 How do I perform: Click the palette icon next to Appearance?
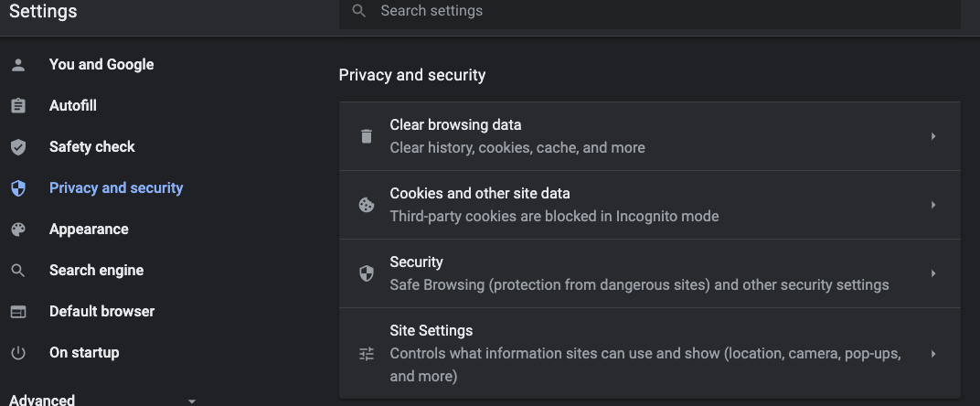17,230
